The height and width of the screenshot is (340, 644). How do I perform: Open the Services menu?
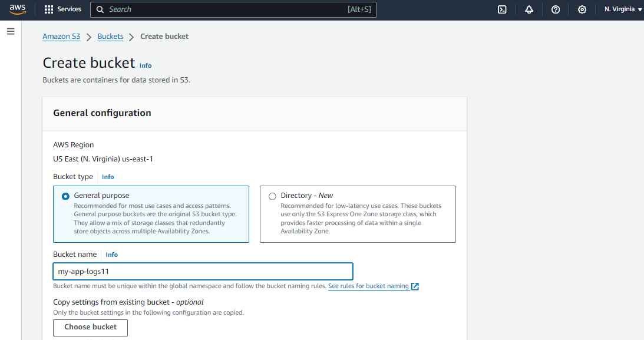pyautogui.click(x=62, y=9)
